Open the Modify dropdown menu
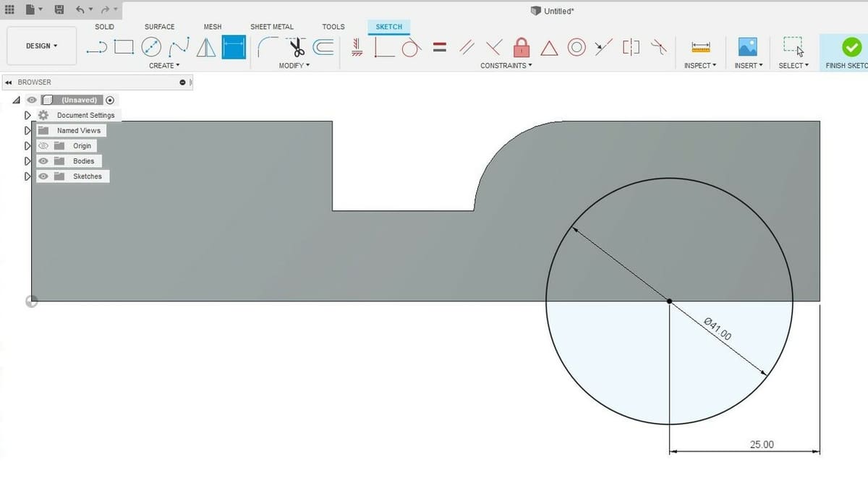Screen dimensions: 868x488 point(294,66)
